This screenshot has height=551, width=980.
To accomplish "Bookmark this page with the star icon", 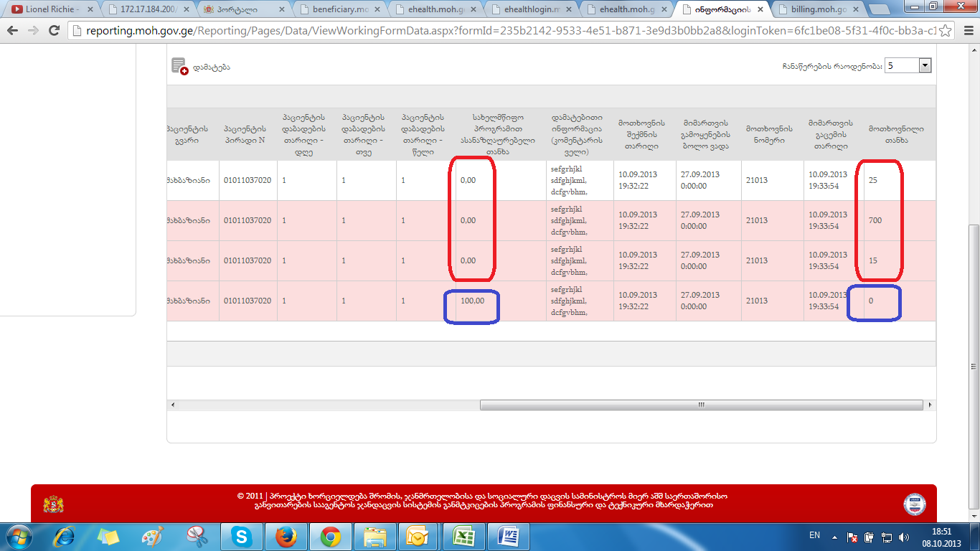I will tap(946, 32).
